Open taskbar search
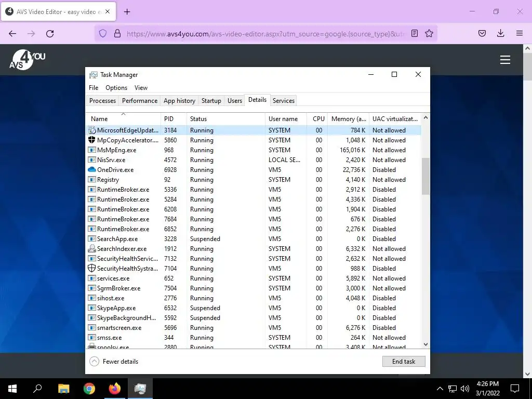Viewport: 532px width, 399px height. pyautogui.click(x=37, y=389)
